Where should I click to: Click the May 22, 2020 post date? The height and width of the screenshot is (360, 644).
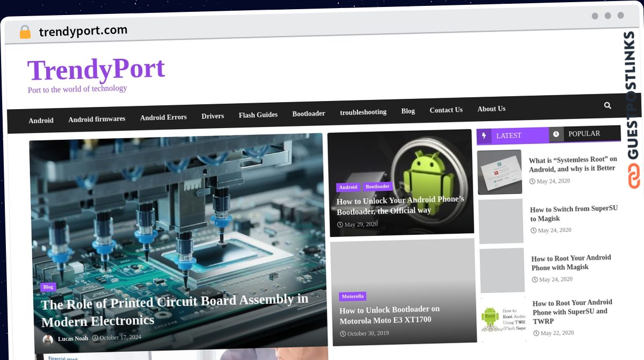click(557, 333)
